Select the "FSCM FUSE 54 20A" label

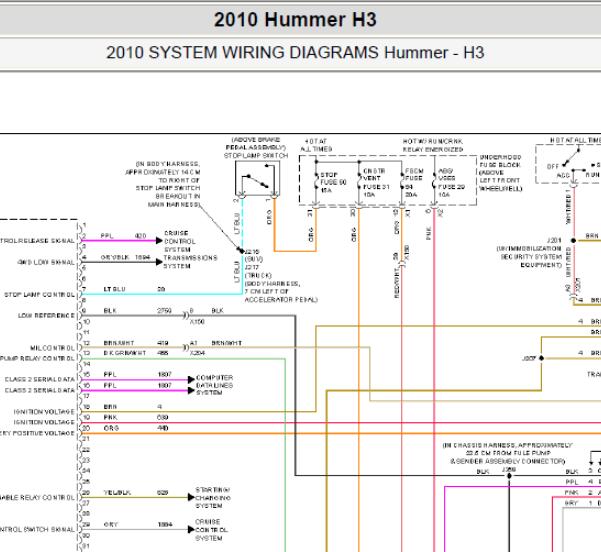(414, 182)
